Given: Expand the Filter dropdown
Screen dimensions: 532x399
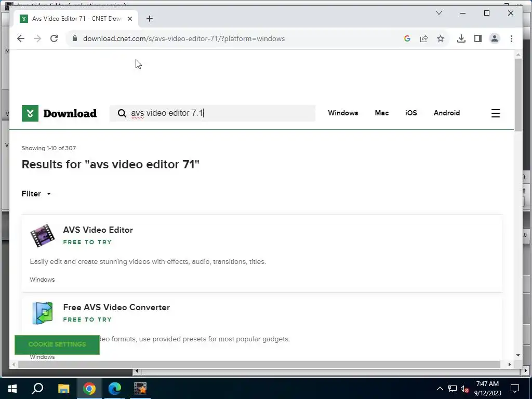Looking at the screenshot, I should 36,194.
